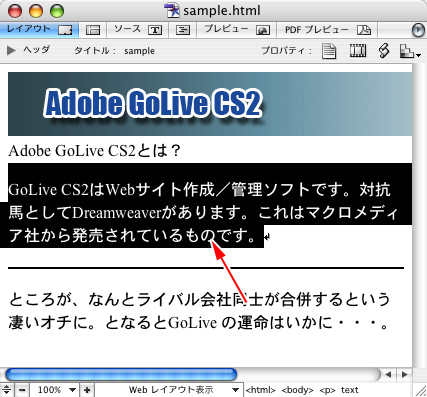Select the <p> tag in markup path
The width and height of the screenshot is (427, 397).
tap(327, 390)
